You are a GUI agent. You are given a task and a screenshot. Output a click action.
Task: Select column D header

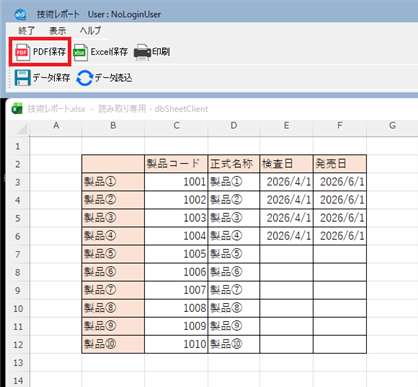coord(234,126)
